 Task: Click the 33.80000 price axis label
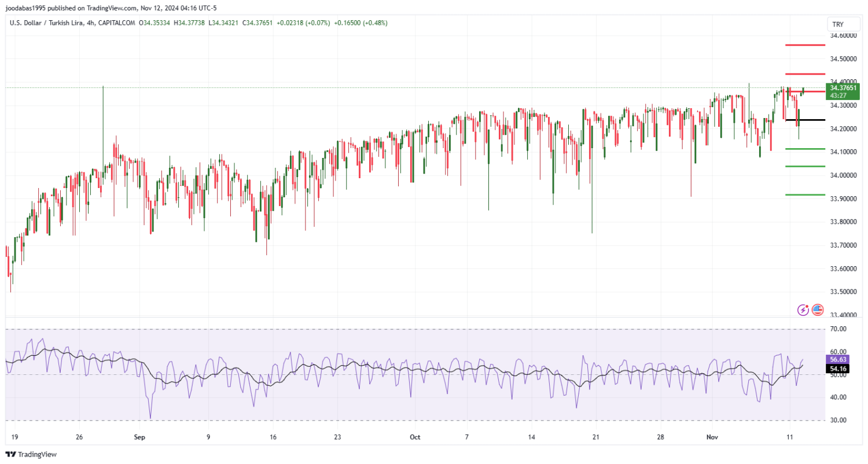coord(843,222)
